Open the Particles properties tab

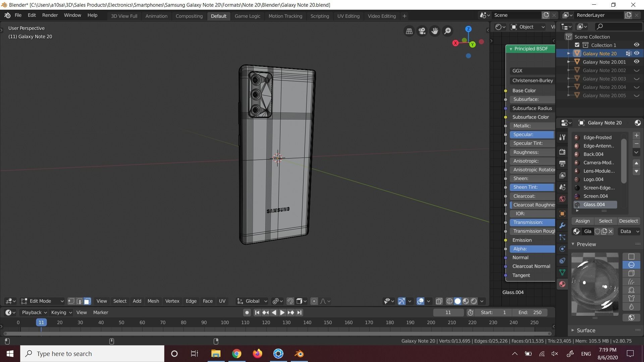(562, 237)
